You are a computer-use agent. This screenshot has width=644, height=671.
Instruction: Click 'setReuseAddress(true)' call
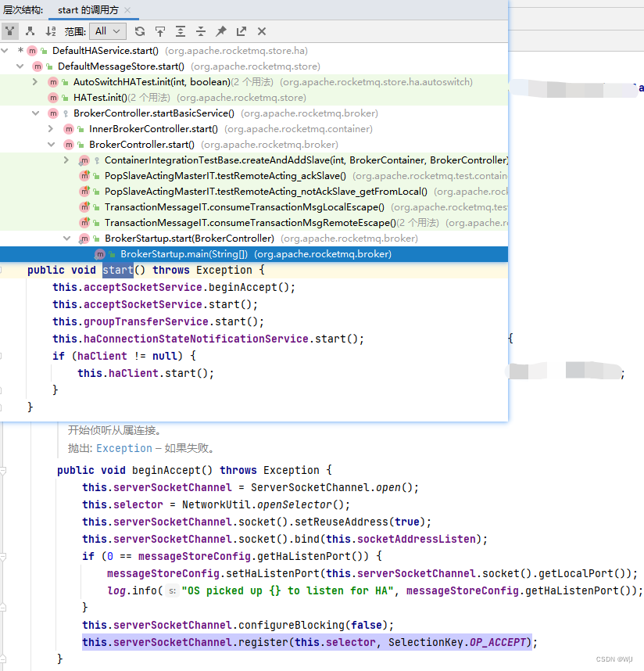pos(360,522)
